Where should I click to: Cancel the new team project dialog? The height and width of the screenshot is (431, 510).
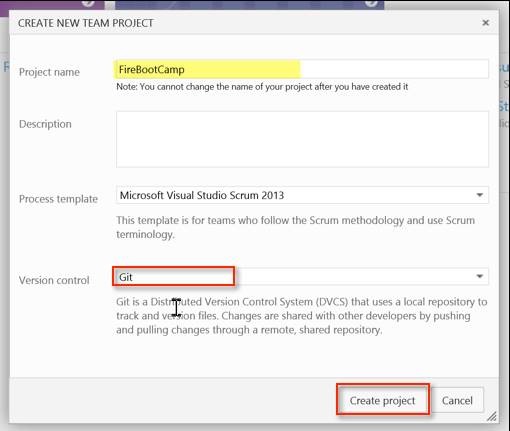tap(457, 400)
